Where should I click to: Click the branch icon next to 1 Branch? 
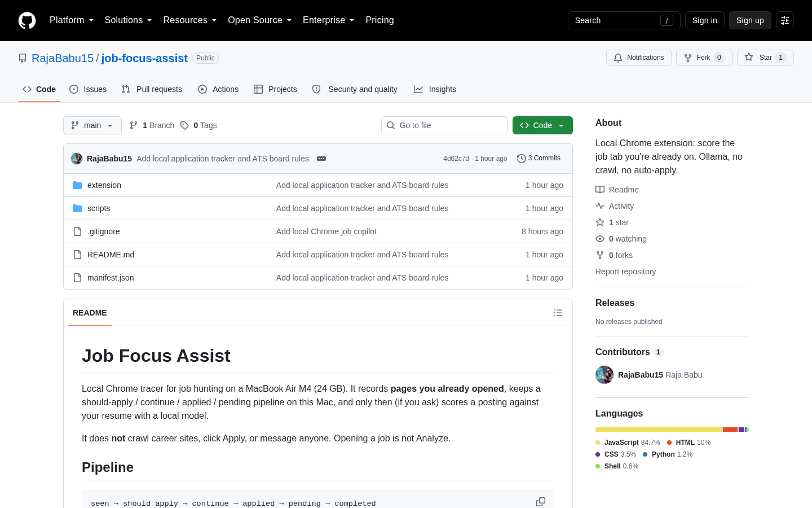click(x=134, y=125)
